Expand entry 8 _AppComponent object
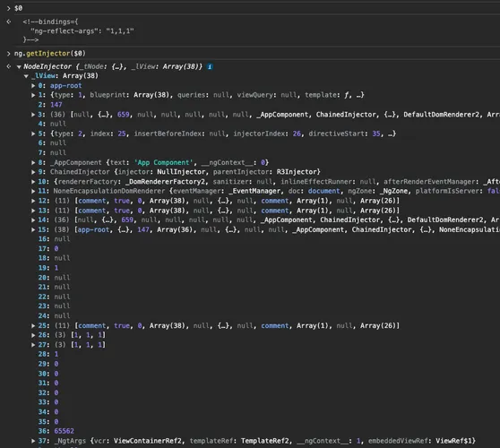This screenshot has width=500, height=448. tap(33, 162)
